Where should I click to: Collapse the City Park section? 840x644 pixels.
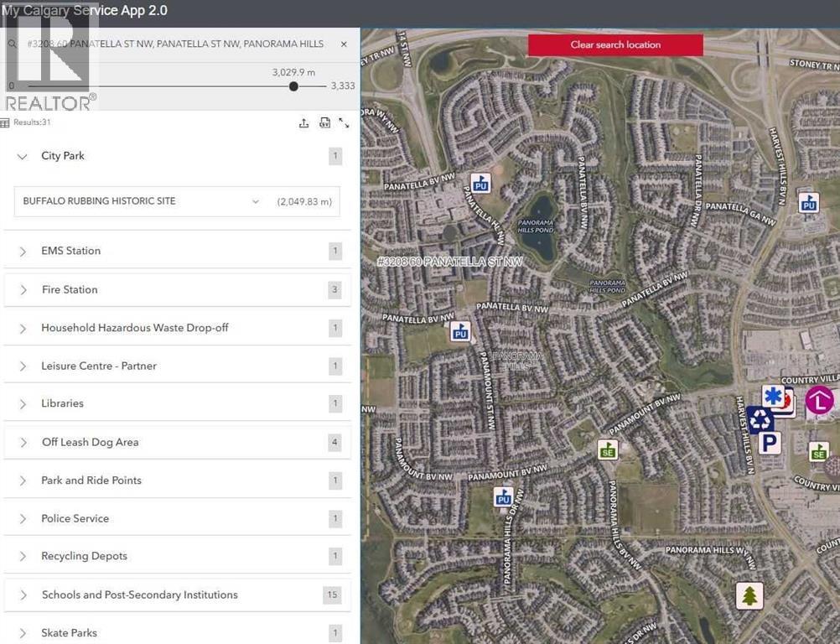[22, 156]
